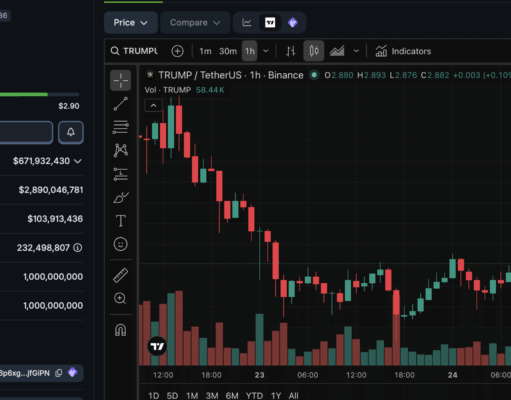Set range to 3M
This screenshot has height=400, width=511.
[x=212, y=396]
